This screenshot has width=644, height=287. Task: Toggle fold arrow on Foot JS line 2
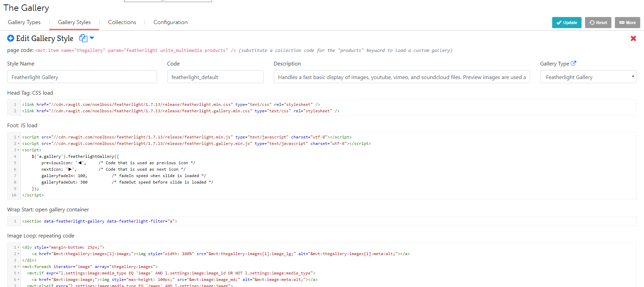pyautogui.click(x=18, y=143)
